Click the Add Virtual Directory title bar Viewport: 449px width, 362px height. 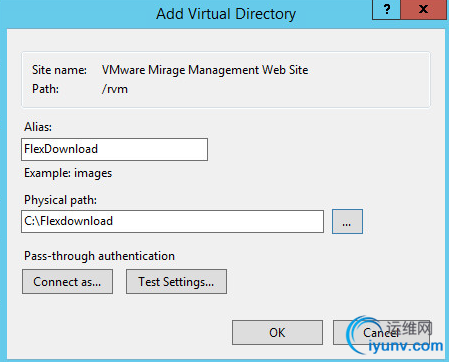[226, 14]
